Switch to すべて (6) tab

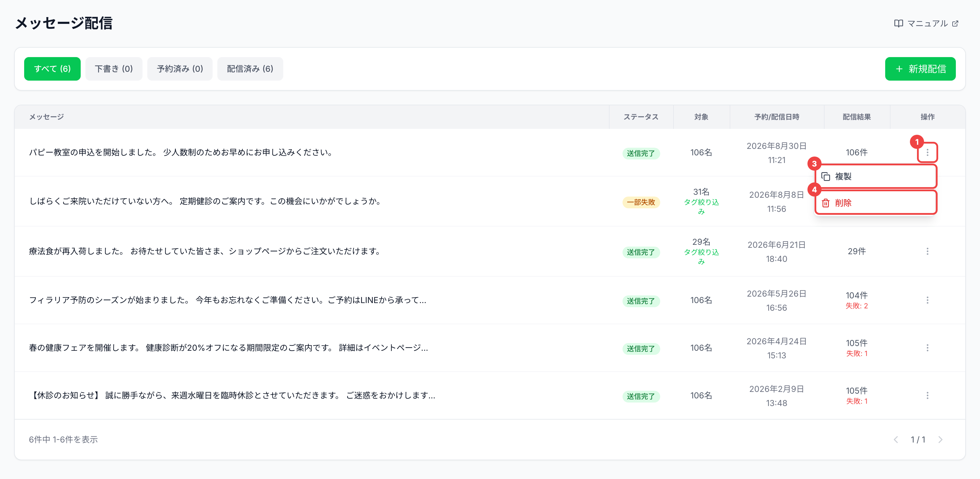pyautogui.click(x=52, y=69)
